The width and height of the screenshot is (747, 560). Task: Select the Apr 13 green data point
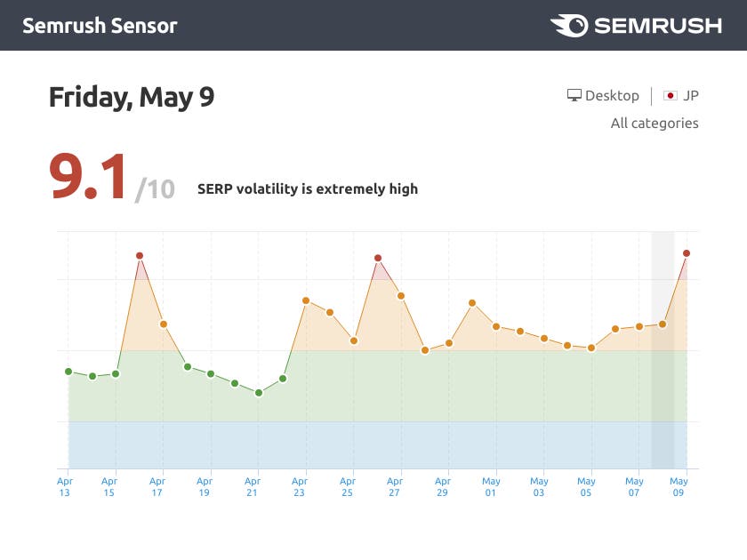click(68, 372)
